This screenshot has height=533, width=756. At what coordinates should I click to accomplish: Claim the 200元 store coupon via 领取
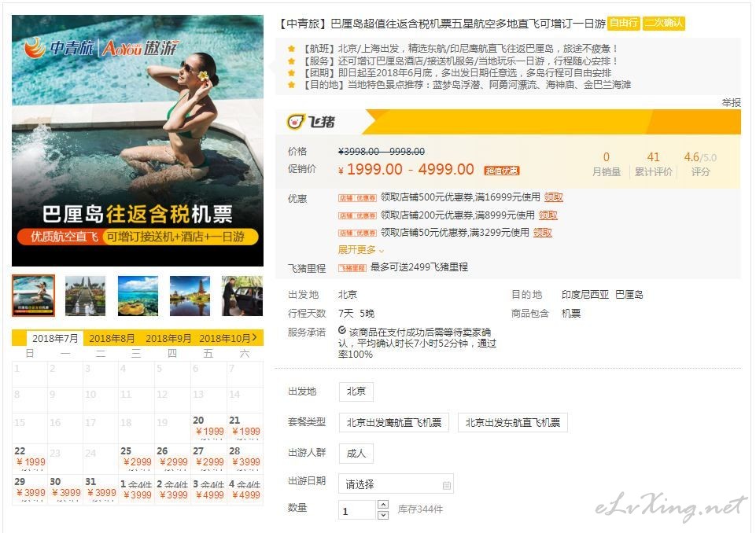[548, 215]
